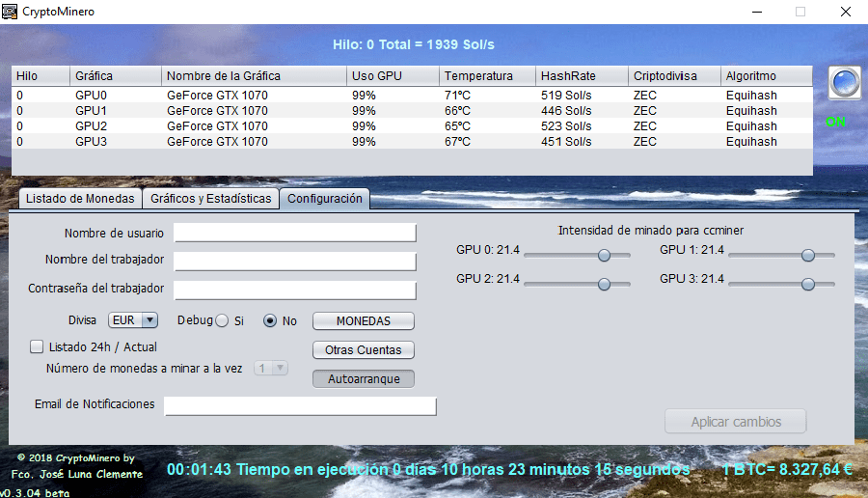Screen dimensions: 868x498
Task: Select Debug No radio button
Action: click(x=270, y=320)
